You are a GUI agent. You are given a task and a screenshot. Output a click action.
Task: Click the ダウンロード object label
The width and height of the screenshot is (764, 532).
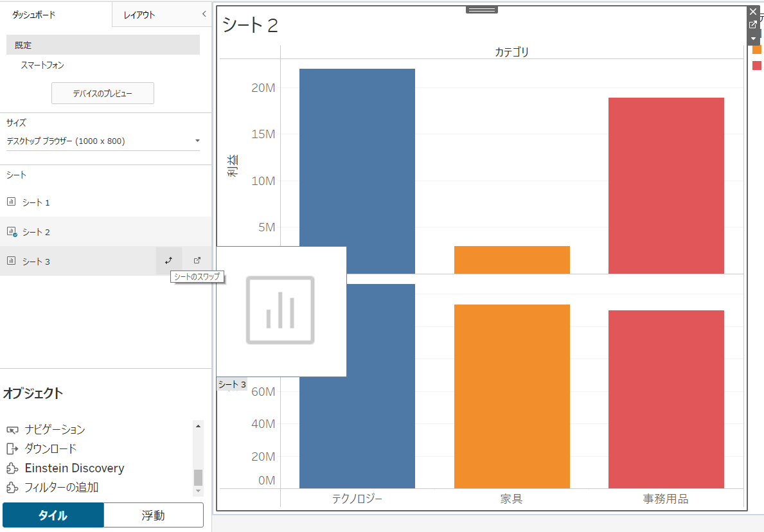(51, 448)
